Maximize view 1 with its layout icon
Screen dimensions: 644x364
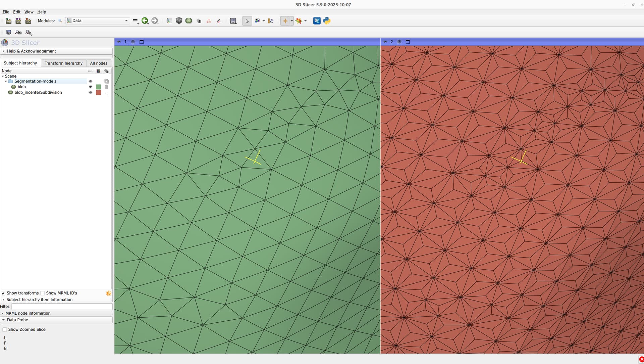[x=142, y=42]
